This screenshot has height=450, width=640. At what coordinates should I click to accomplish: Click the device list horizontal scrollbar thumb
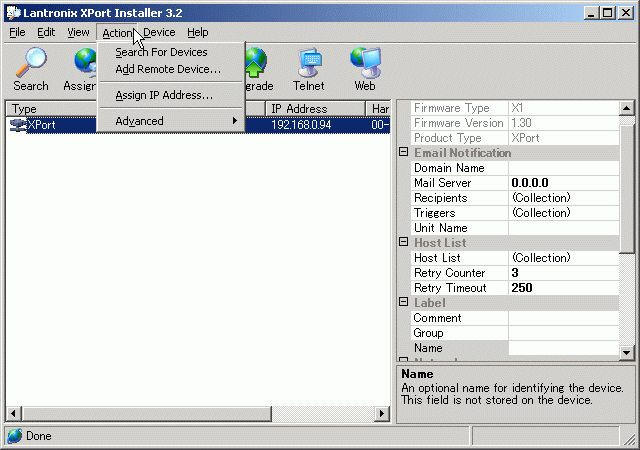tap(147, 414)
